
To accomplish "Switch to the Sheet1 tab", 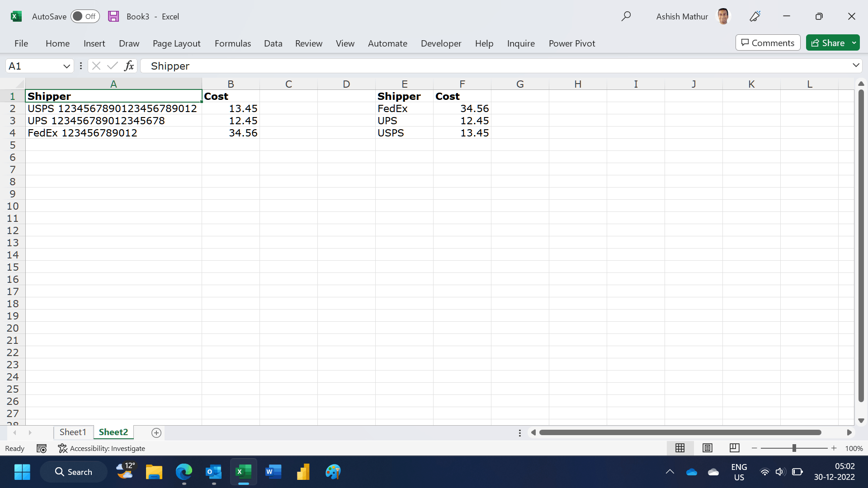I will point(73,432).
